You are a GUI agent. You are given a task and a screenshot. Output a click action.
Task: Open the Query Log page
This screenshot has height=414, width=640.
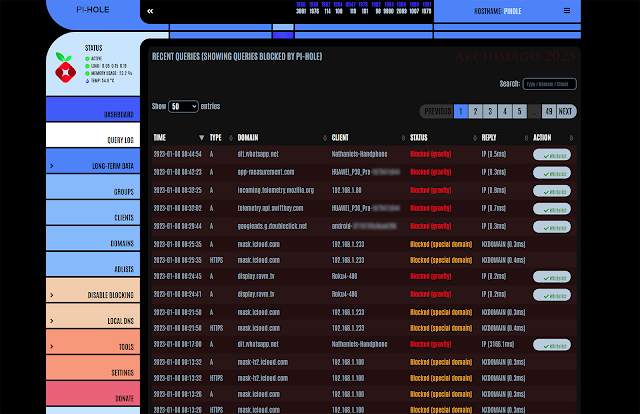[x=93, y=135]
